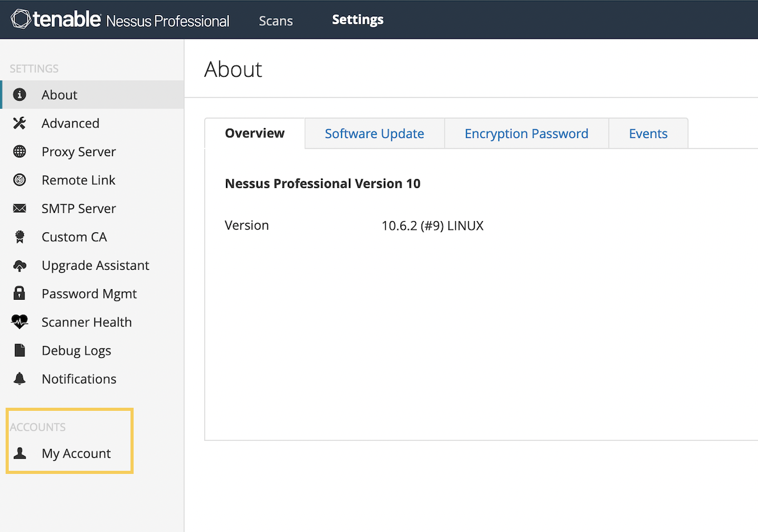This screenshot has height=532, width=758.
Task: Switch to the Overview tab
Action: [x=255, y=133]
